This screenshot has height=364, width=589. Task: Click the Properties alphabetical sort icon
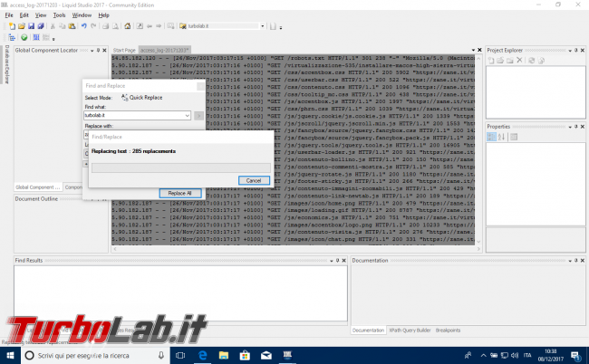(501, 137)
